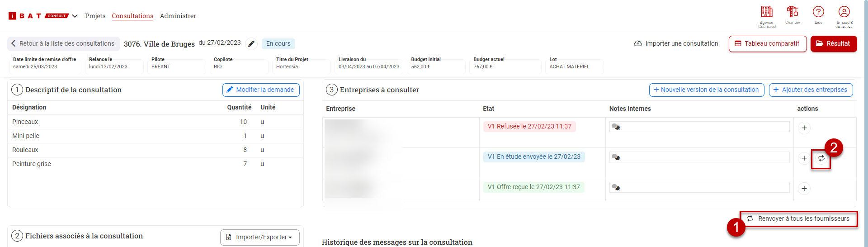Open the Projets menu

(x=95, y=16)
